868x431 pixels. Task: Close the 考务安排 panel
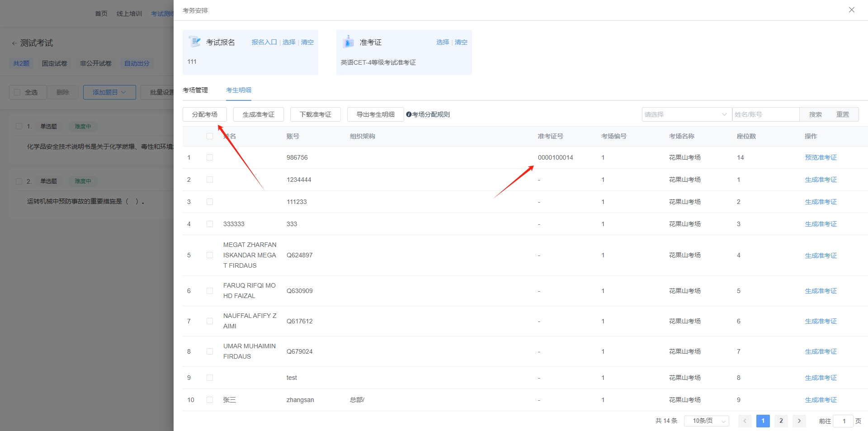tap(851, 10)
